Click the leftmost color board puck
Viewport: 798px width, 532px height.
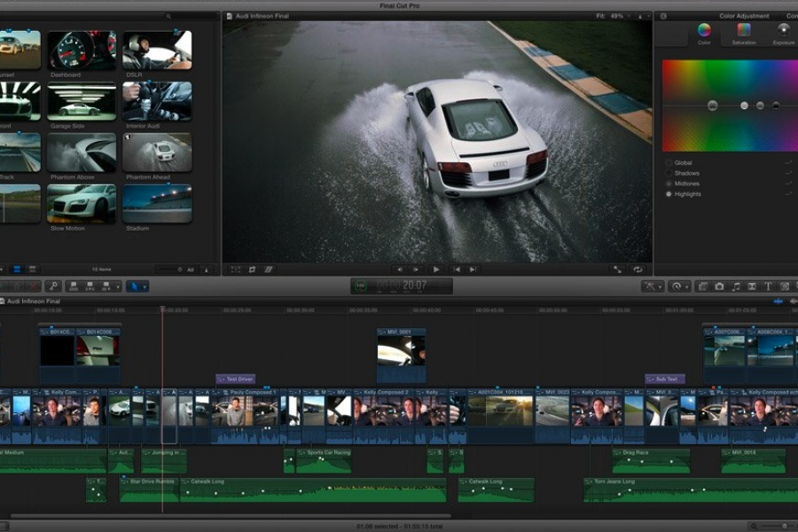pyautogui.click(x=712, y=106)
